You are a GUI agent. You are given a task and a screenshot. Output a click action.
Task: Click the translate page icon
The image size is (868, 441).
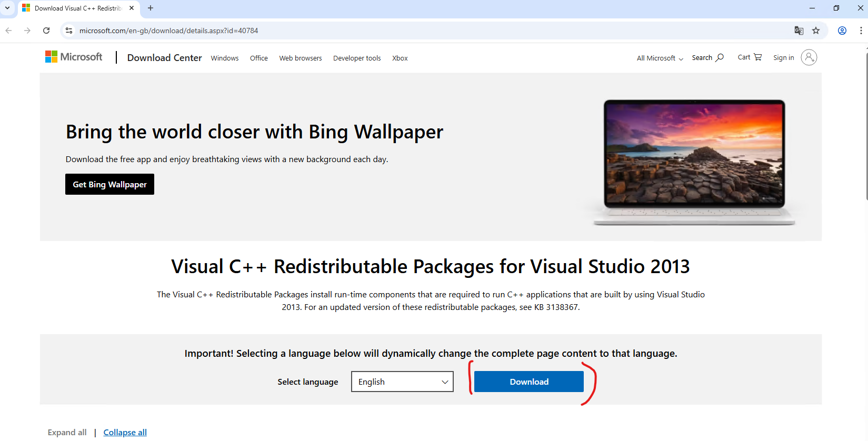click(x=799, y=31)
